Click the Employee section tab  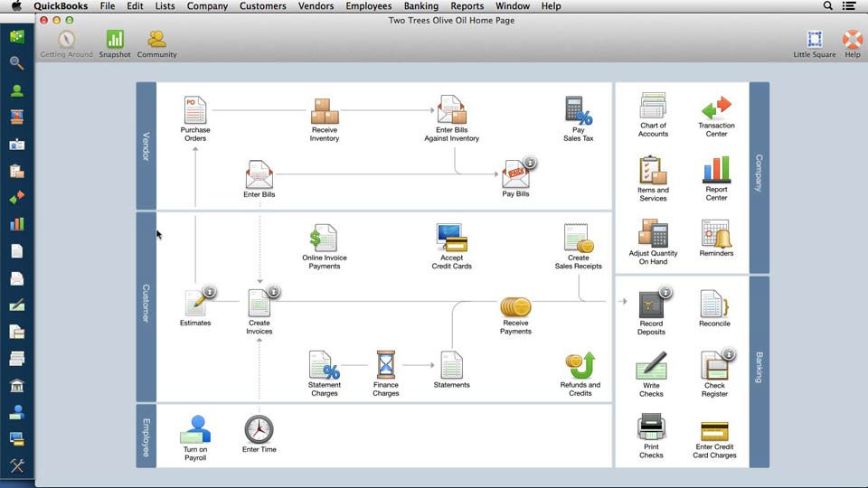[146, 436]
